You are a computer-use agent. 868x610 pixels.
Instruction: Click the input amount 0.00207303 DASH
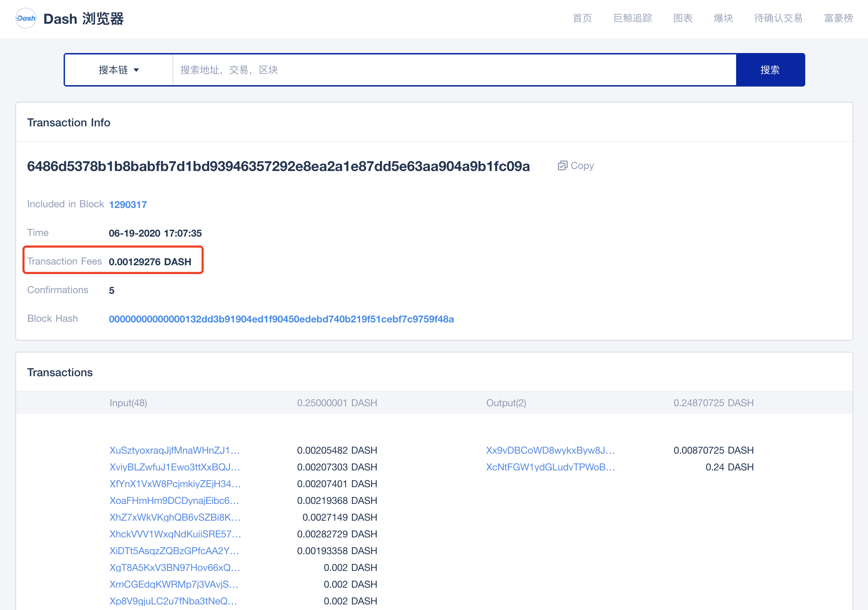click(337, 467)
